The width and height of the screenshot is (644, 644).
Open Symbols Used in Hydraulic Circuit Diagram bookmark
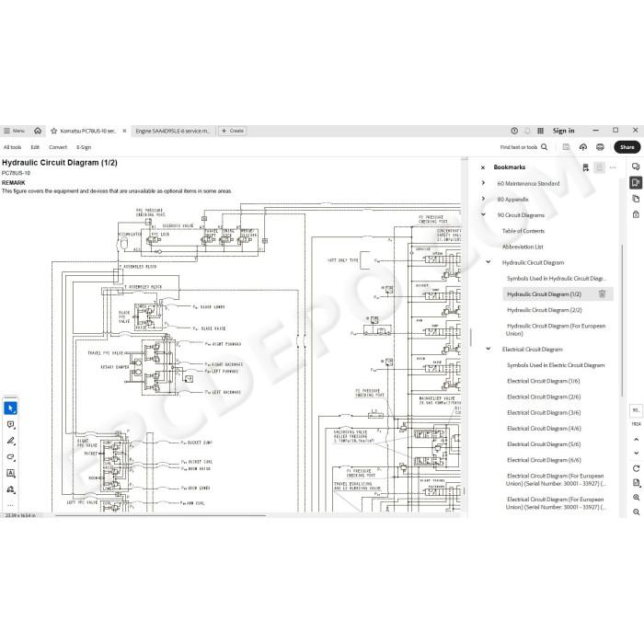(x=556, y=278)
